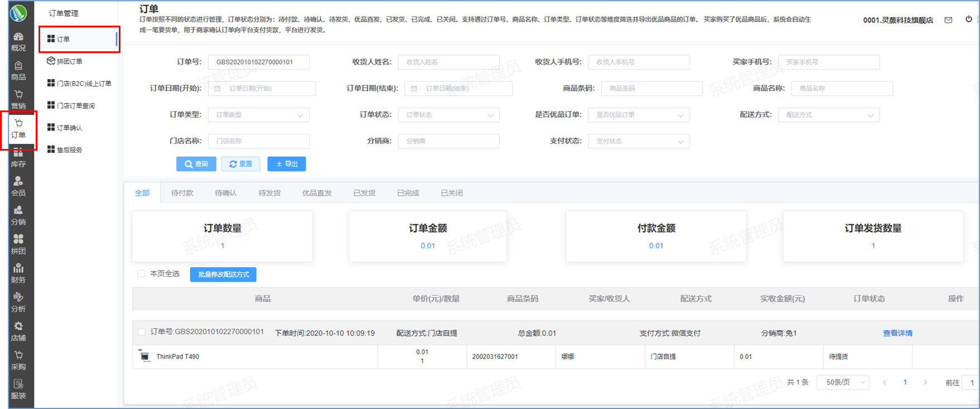The image size is (980, 409).
Task: Open the 配送方式 filter dropdown
Action: tap(828, 115)
